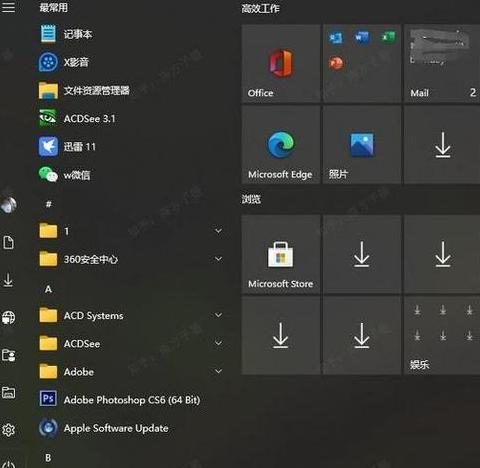This screenshot has width=480, height=468.
Task: Click the # letter index header
Action: [x=49, y=204]
